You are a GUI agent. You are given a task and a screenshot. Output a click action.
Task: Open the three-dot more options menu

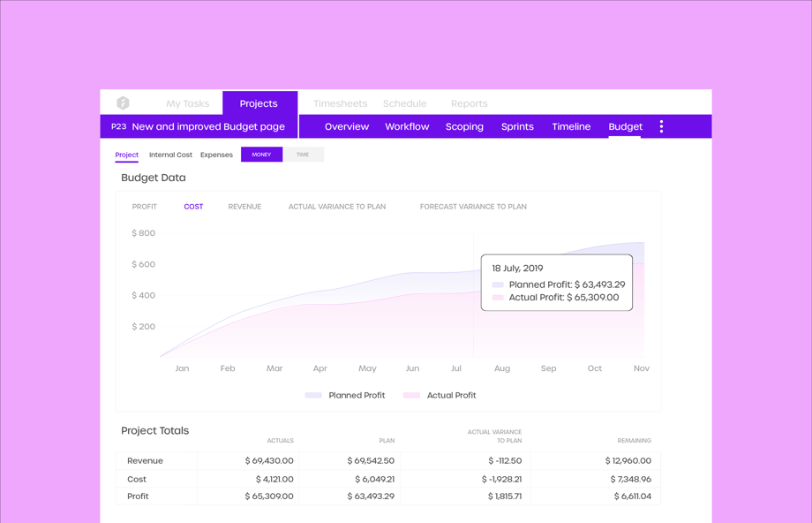click(x=661, y=126)
